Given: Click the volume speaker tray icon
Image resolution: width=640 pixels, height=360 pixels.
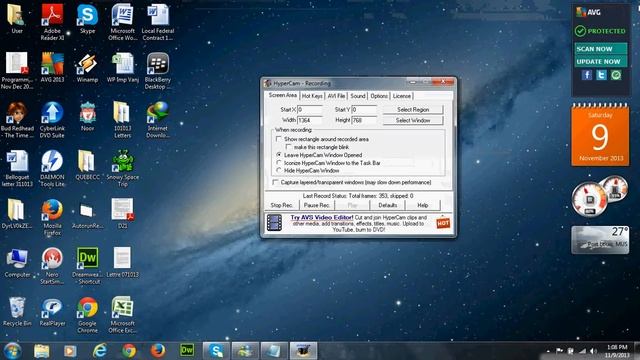Looking at the screenshot, I should pyautogui.click(x=593, y=351).
